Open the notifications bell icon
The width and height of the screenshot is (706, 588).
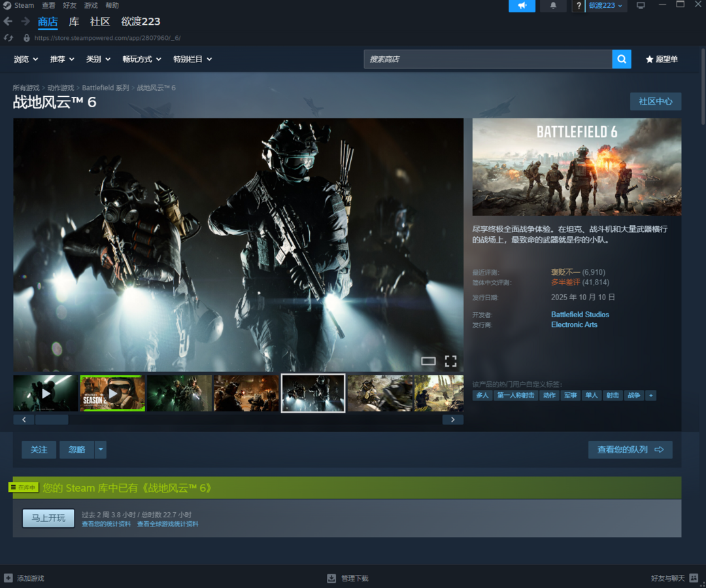(x=553, y=6)
